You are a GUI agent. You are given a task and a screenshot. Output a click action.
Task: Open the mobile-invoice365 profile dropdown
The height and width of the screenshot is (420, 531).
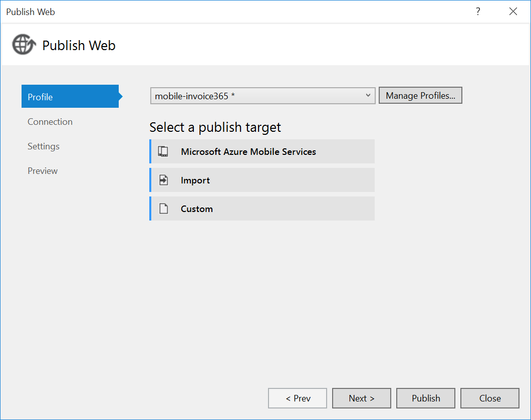(263, 96)
